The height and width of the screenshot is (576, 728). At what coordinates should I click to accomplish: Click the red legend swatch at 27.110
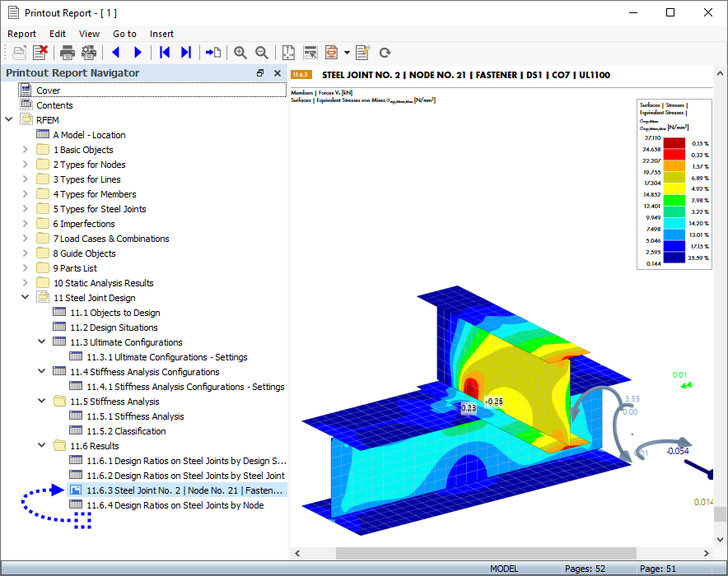tap(674, 143)
